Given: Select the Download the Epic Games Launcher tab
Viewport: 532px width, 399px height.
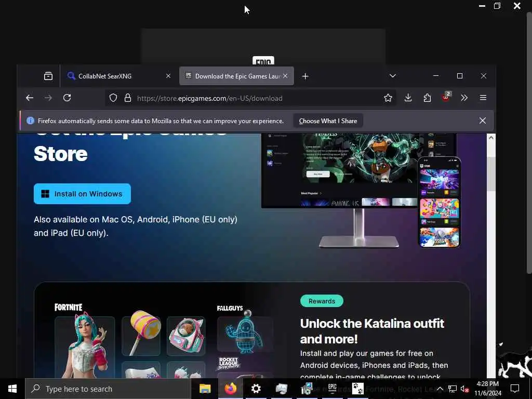Looking at the screenshot, I should click(237, 76).
